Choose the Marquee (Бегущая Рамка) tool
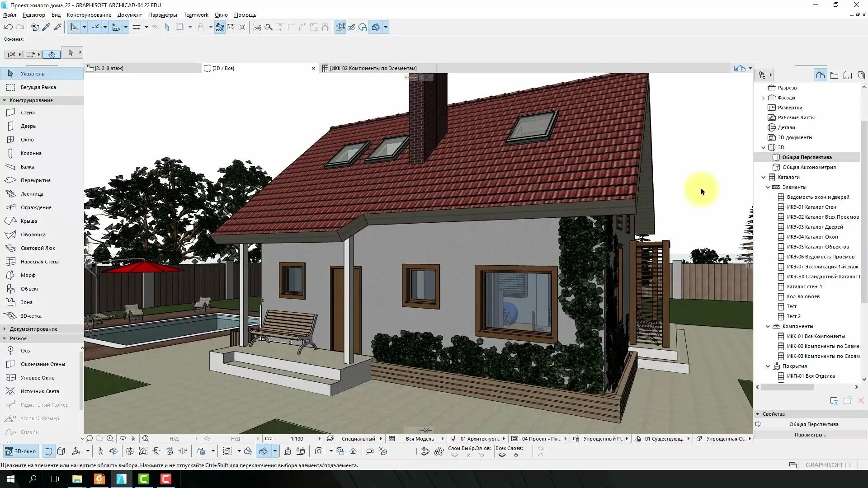 pyautogui.click(x=38, y=87)
